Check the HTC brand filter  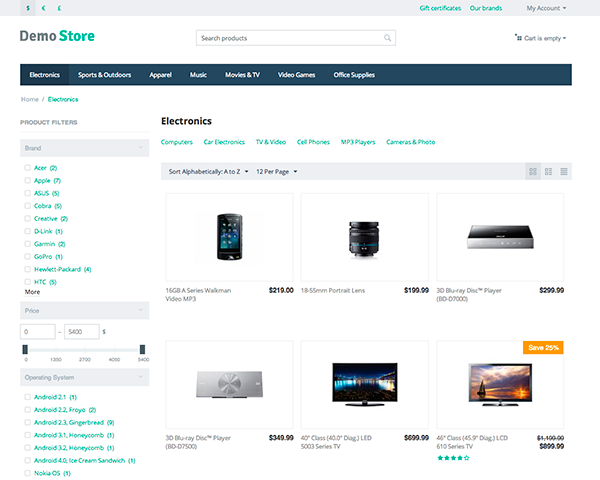pos(28,282)
